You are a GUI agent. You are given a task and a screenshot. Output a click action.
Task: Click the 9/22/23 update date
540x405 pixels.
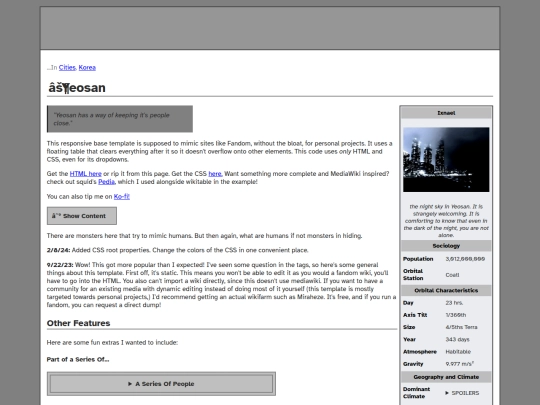[x=60, y=265]
